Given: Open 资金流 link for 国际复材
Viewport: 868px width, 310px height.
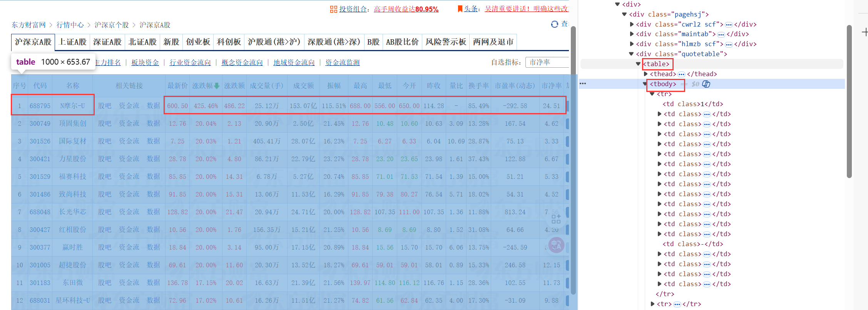Looking at the screenshot, I should click(x=129, y=141).
